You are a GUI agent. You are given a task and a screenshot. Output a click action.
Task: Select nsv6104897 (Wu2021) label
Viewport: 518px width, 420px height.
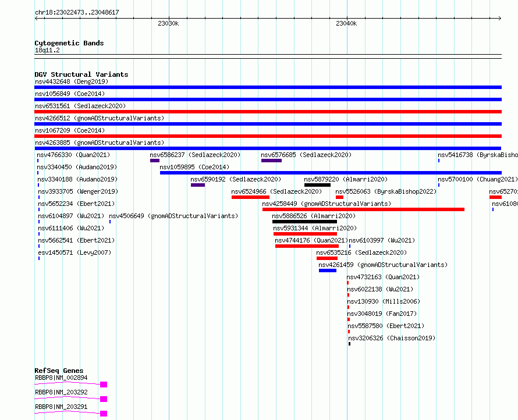[71, 216]
